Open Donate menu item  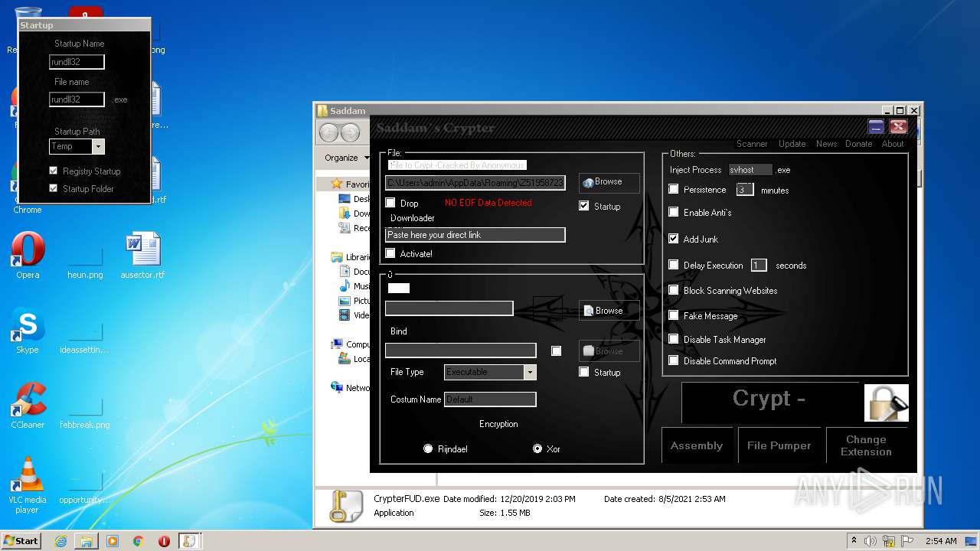[858, 144]
